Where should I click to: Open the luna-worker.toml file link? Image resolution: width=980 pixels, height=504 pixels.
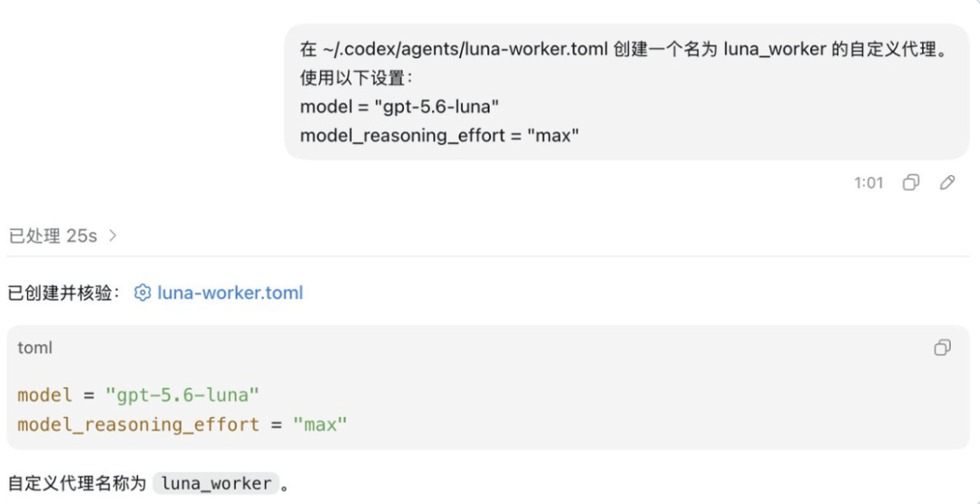coord(230,292)
